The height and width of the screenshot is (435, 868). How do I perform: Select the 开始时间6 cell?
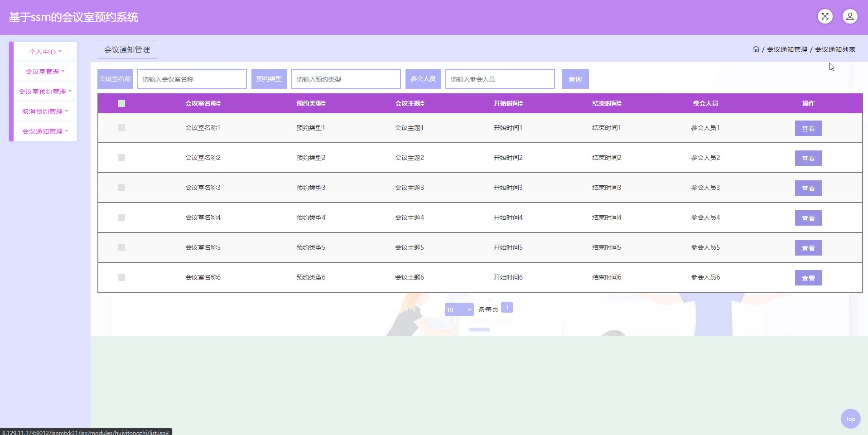(x=508, y=277)
